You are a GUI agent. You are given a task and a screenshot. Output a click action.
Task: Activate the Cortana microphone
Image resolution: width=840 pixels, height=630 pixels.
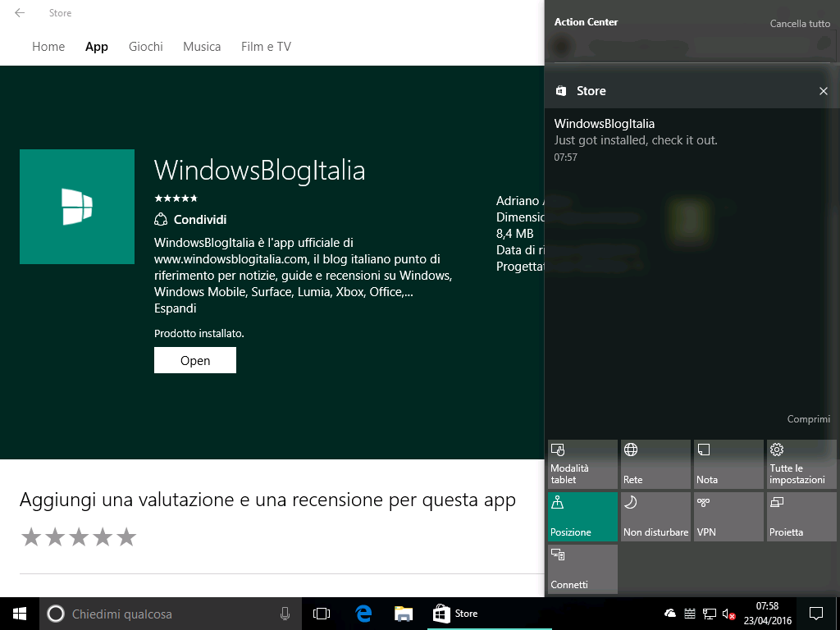(285, 614)
